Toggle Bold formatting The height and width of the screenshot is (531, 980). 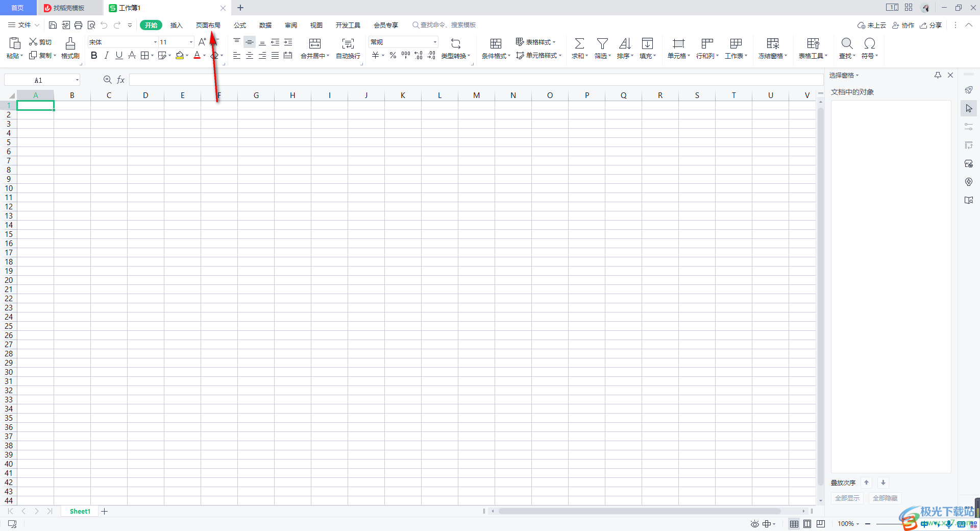coord(94,55)
